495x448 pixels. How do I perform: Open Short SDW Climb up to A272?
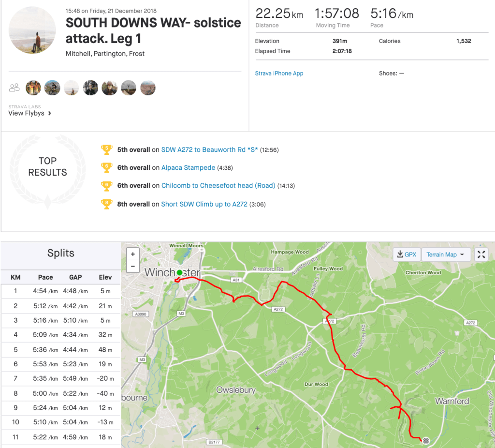(x=204, y=204)
